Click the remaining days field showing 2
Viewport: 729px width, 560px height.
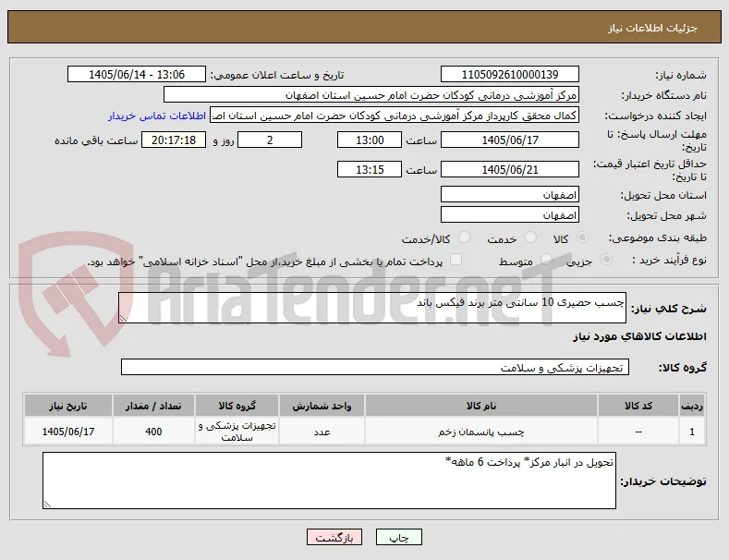[x=270, y=140]
